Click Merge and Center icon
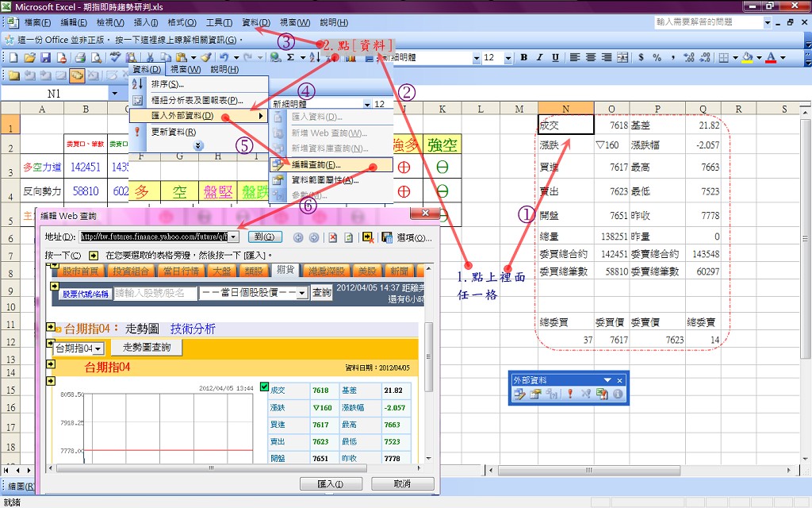Screen dimensions: 812x508 (622, 57)
